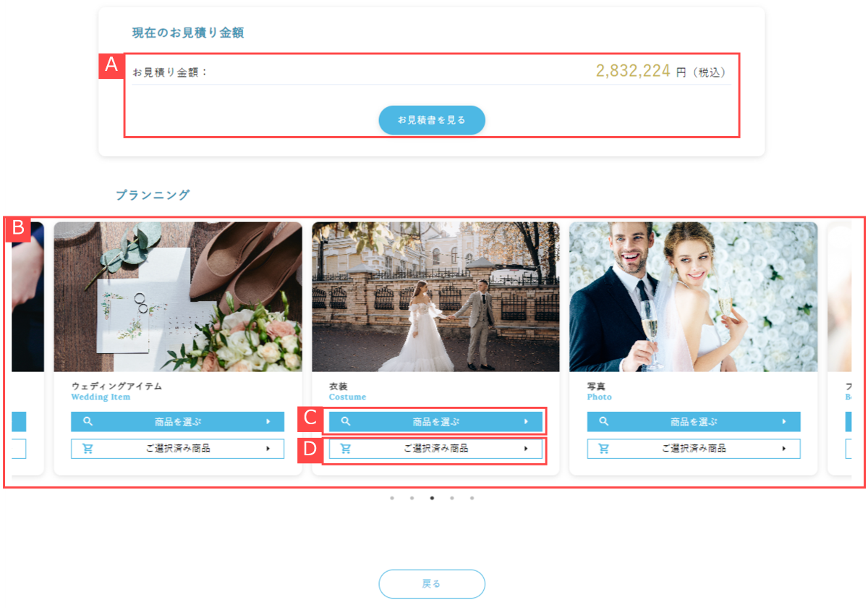Click the magnifier icon on the Wedding Item card
The image size is (868, 608).
pos(88,421)
